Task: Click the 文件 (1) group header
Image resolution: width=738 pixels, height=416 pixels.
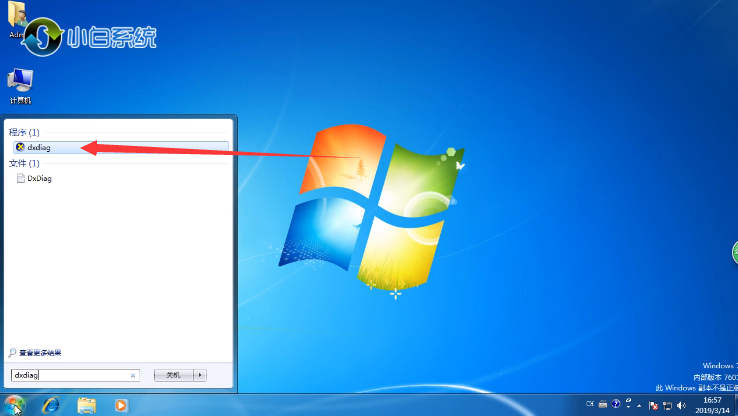Action: (x=24, y=163)
